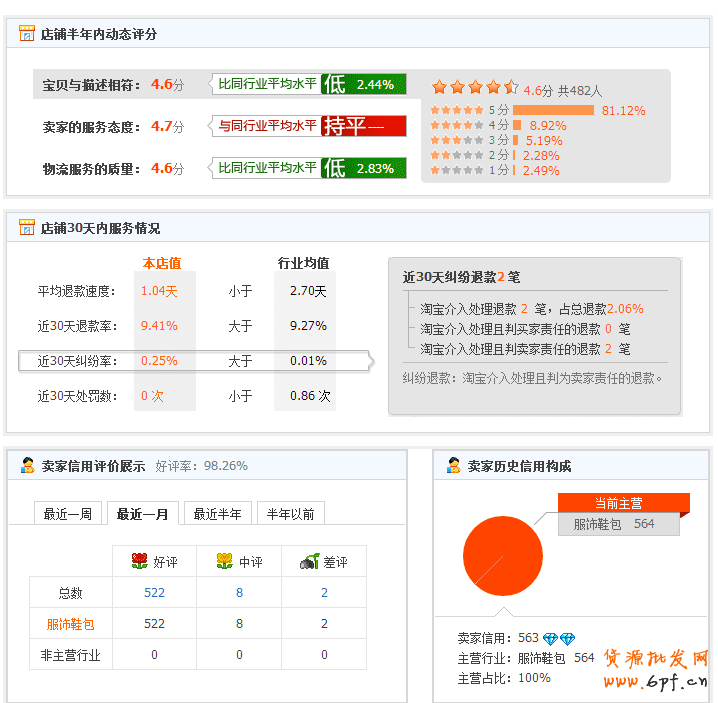This screenshot has width=718, height=703.
Task: Click the 总数 row label
Action: pyautogui.click(x=71, y=593)
